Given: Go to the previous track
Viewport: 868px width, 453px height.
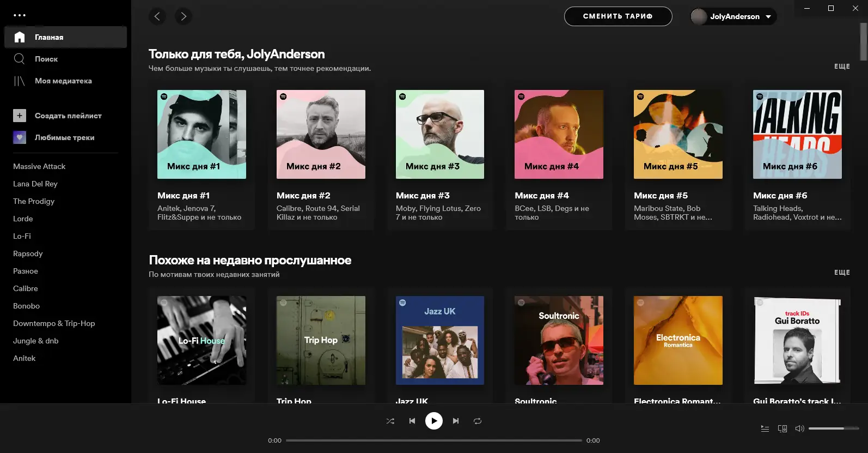Looking at the screenshot, I should [x=412, y=421].
